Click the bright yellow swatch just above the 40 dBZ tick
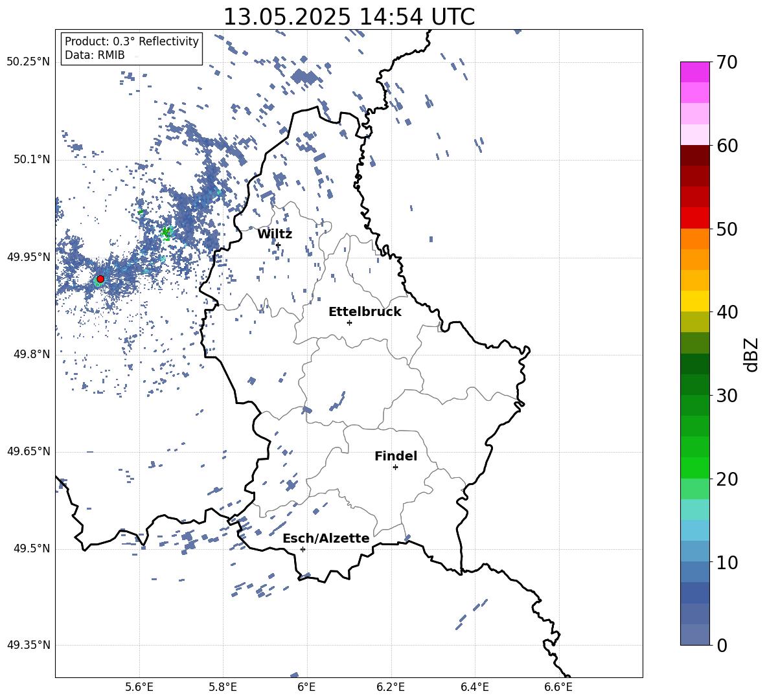 click(694, 301)
